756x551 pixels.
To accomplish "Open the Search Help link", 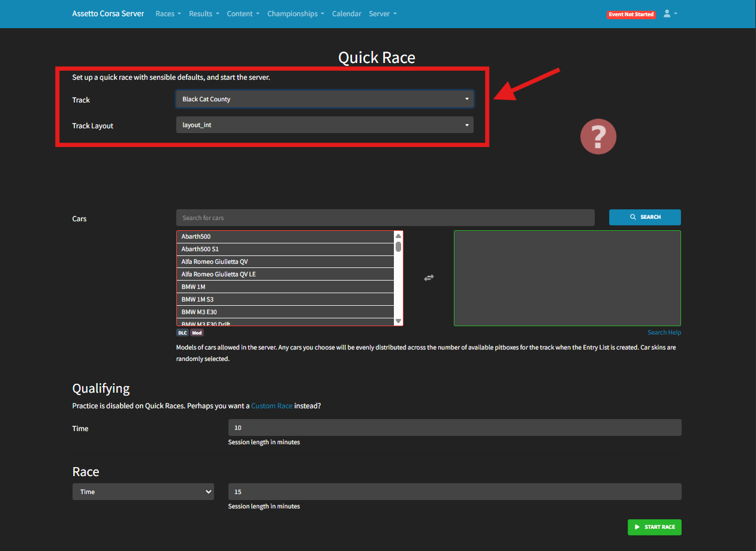I will coord(664,332).
